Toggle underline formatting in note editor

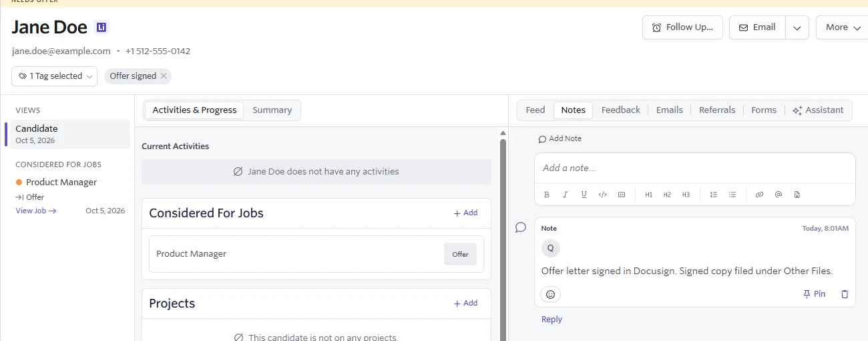pos(584,195)
